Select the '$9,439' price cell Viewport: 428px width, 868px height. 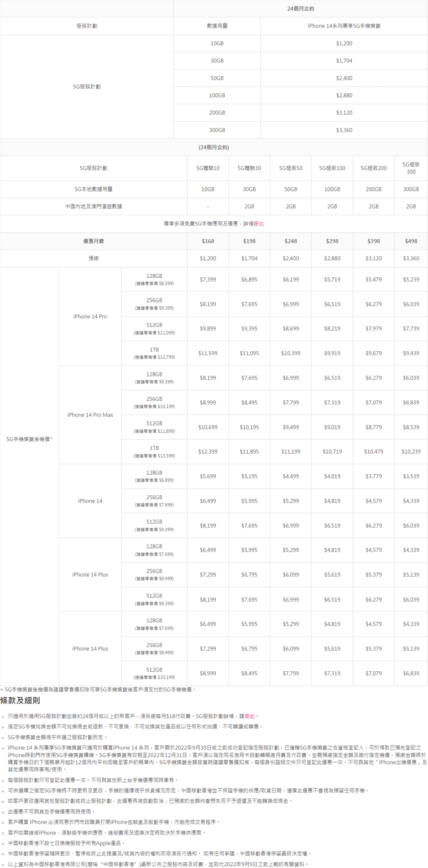[x=411, y=353]
